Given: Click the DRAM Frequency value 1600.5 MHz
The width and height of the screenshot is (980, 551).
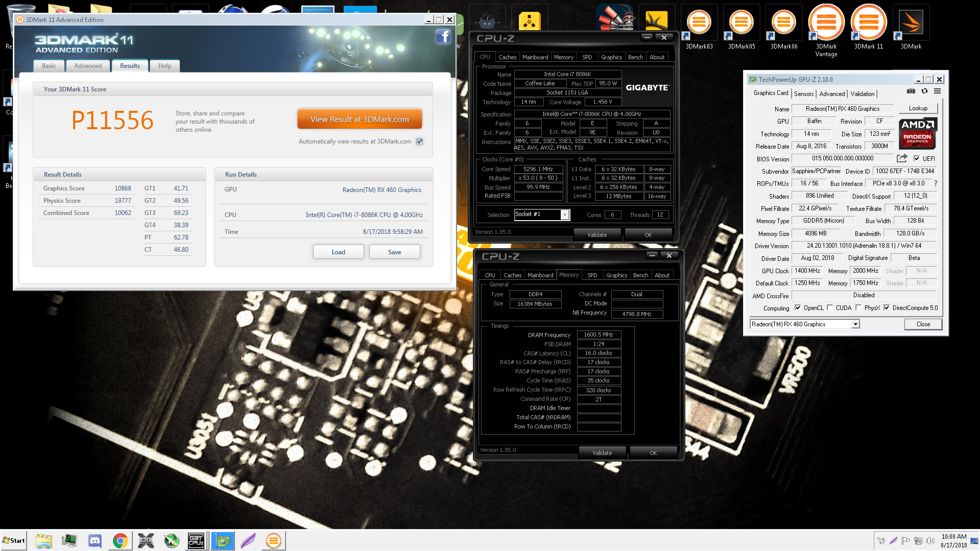Looking at the screenshot, I should pyautogui.click(x=599, y=335).
